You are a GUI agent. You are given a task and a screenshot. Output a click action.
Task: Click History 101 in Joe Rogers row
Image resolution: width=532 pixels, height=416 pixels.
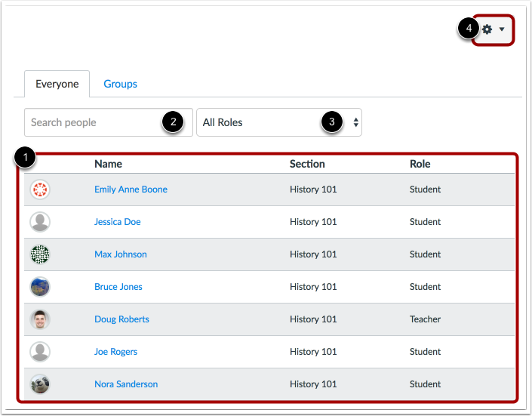pyautogui.click(x=313, y=352)
